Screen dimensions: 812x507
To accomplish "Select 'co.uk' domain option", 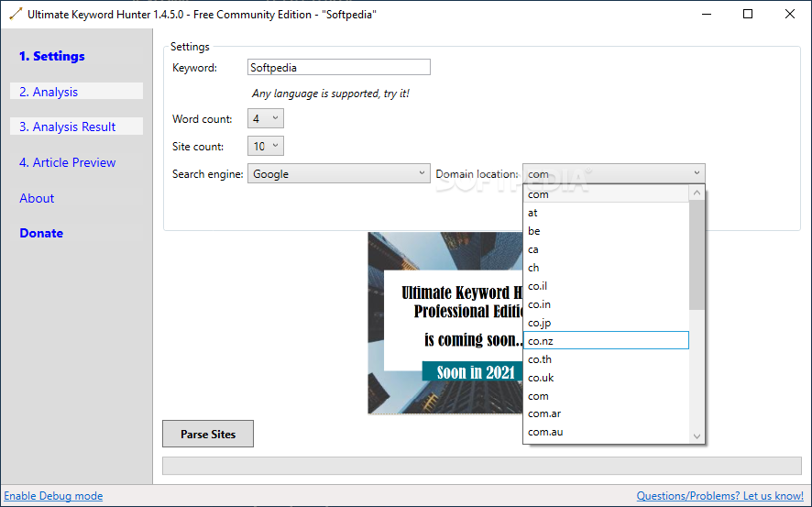I will click(607, 378).
